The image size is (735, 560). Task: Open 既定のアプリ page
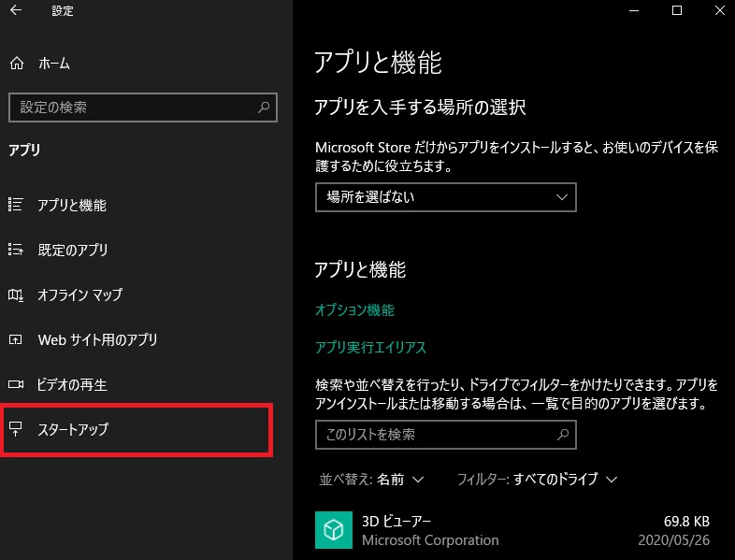pyautogui.click(x=73, y=251)
